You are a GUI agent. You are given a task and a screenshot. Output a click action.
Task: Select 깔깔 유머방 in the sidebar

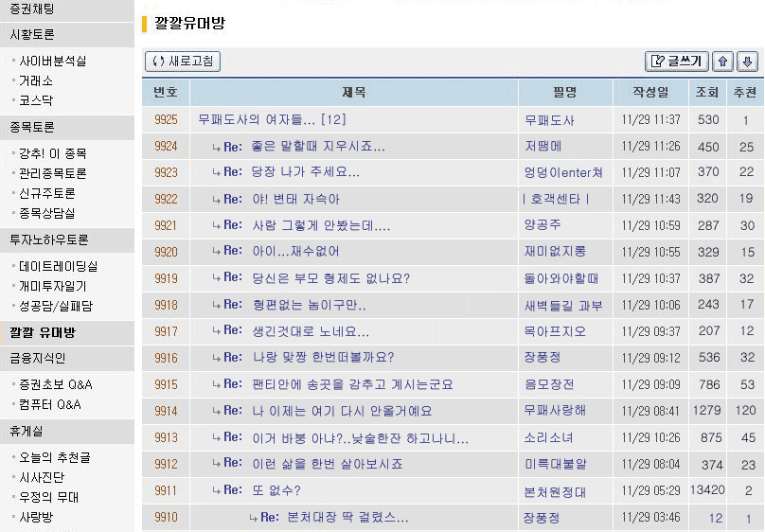pos(43,333)
